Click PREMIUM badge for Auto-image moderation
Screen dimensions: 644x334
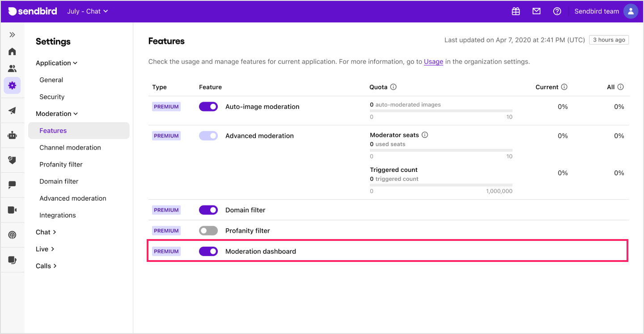tap(166, 107)
